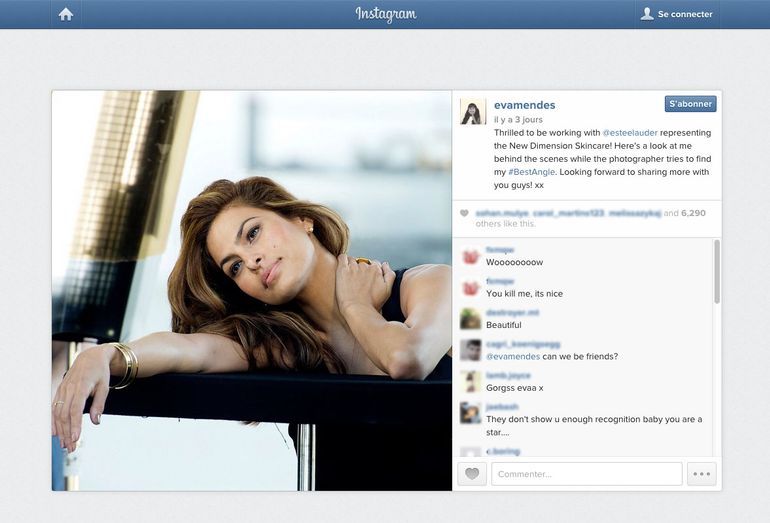Open the avatar beside "can we be friends?"
Viewport: 770px width, 523px height.
click(470, 350)
